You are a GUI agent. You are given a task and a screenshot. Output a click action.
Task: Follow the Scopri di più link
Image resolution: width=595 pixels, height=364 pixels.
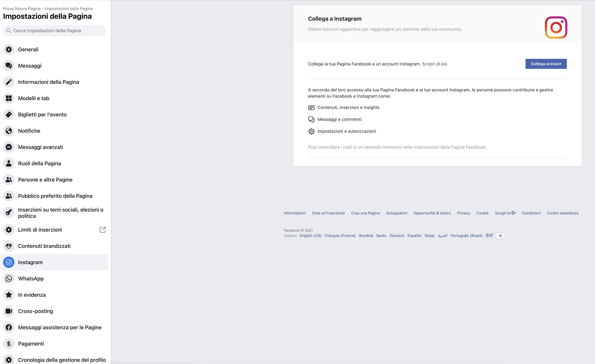coord(434,64)
